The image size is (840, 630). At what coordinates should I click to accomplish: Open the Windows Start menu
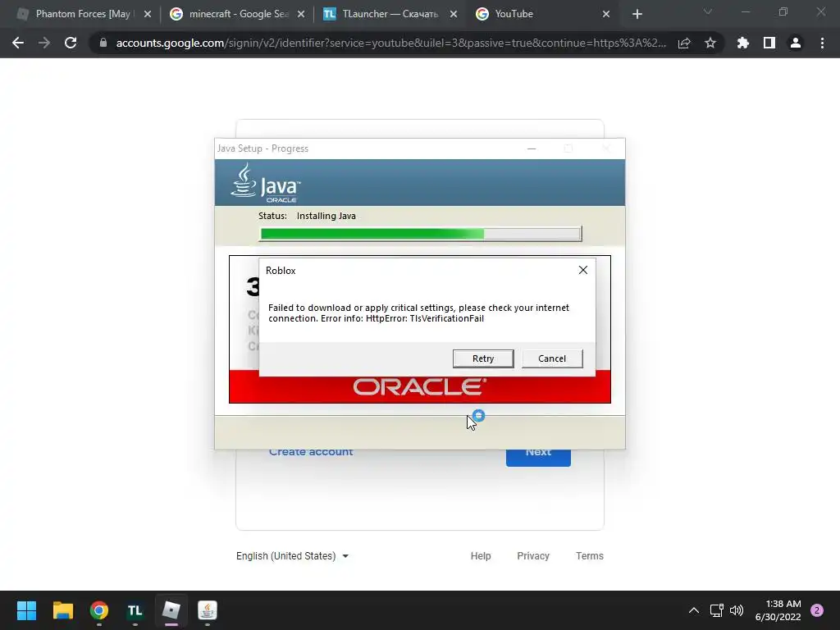click(26, 610)
